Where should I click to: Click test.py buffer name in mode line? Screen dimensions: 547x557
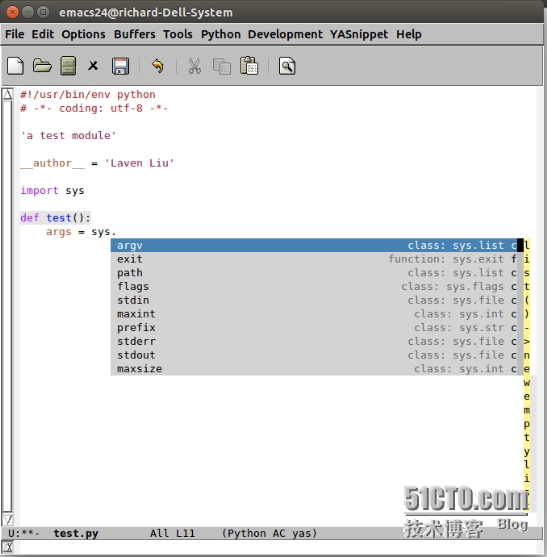[76, 533]
